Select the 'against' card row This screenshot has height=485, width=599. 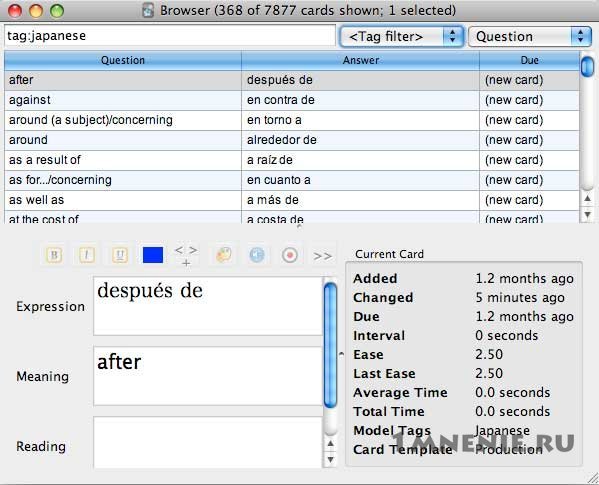pyautogui.click(x=292, y=100)
